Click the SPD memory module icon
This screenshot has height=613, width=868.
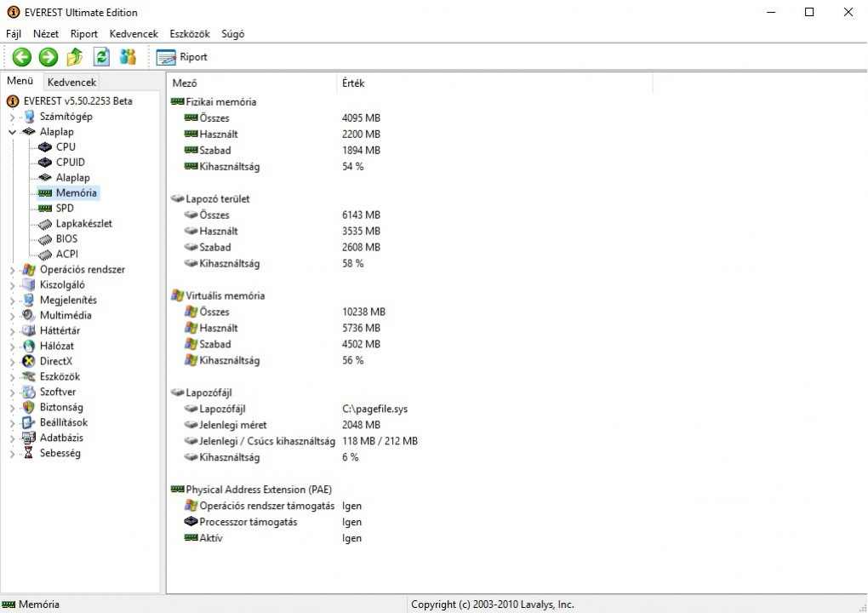click(45, 209)
